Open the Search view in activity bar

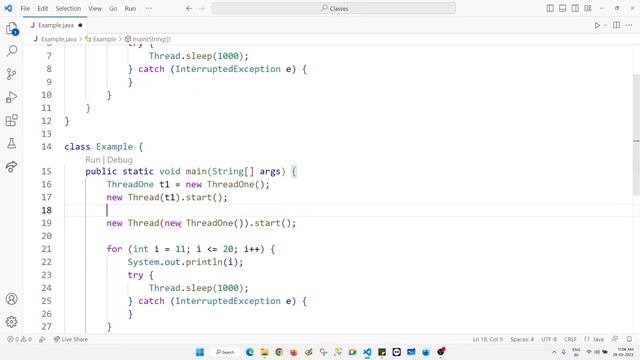tap(11, 51)
